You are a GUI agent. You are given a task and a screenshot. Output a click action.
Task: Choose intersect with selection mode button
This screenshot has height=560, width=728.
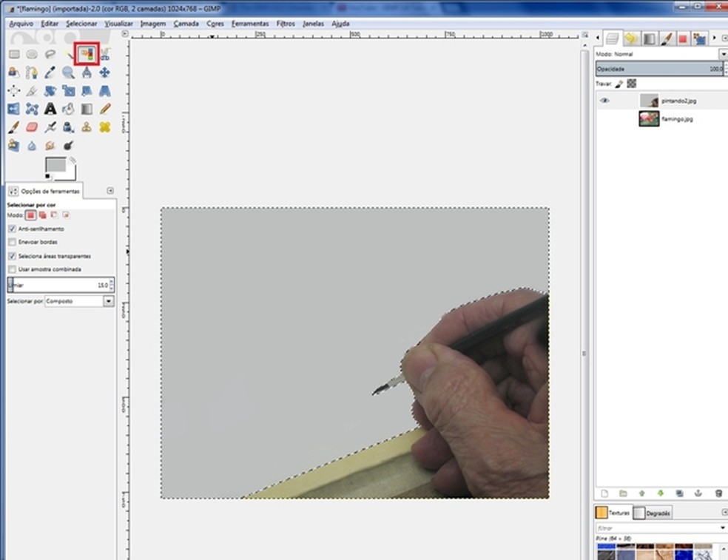click(x=67, y=215)
